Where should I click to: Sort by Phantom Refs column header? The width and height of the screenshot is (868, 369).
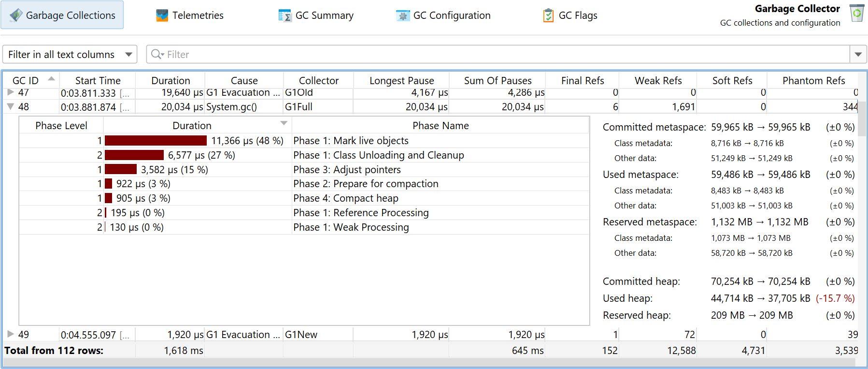tap(813, 80)
